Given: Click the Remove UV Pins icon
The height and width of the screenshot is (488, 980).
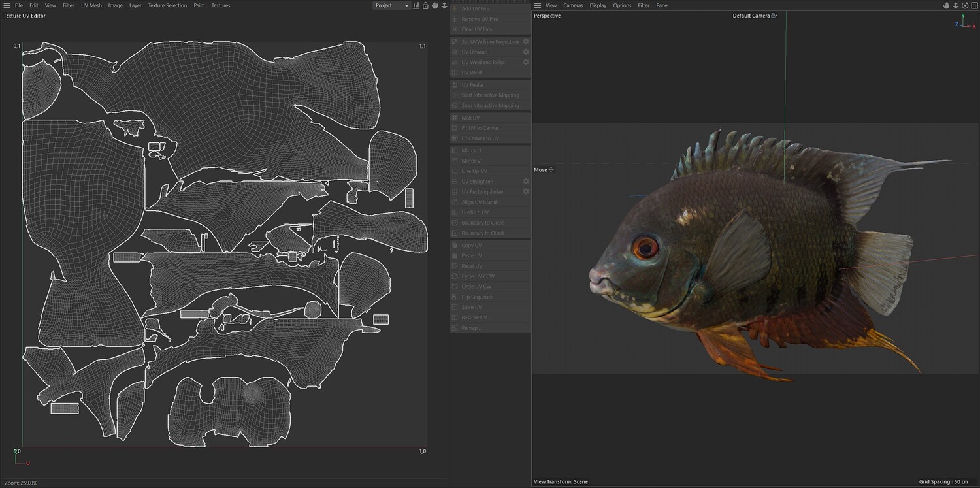Looking at the screenshot, I should pyautogui.click(x=455, y=19).
